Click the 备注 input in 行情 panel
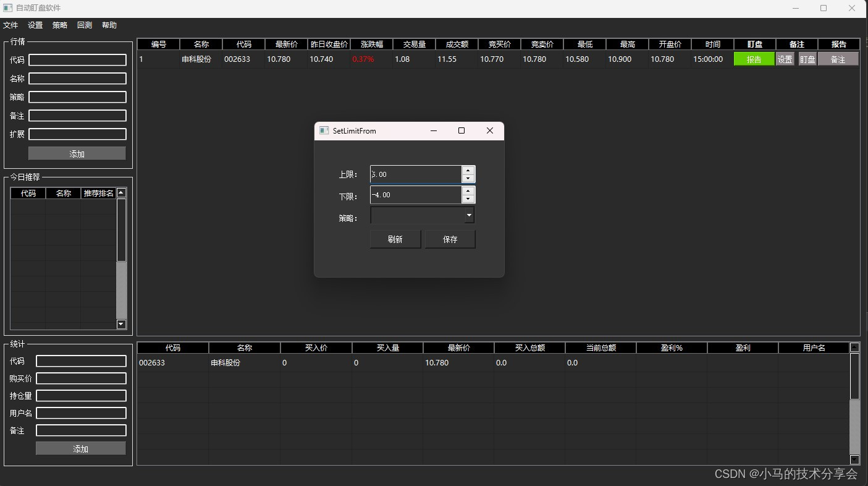This screenshot has width=868, height=486. click(77, 116)
